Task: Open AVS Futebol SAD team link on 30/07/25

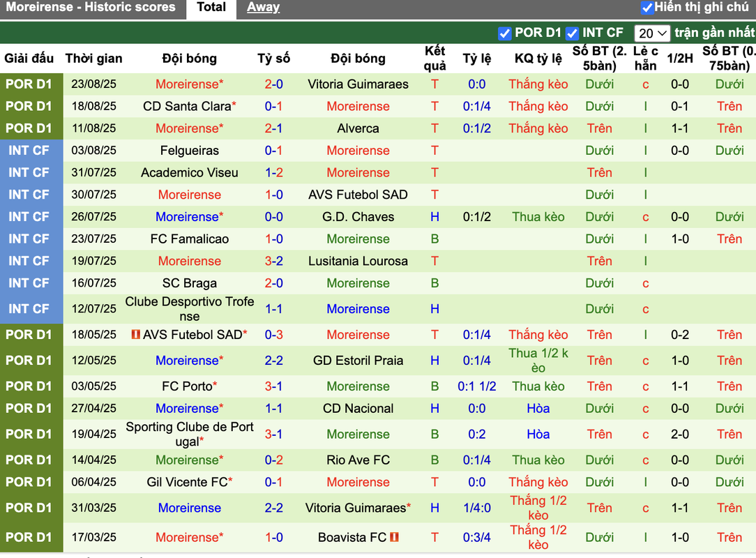Action: pyautogui.click(x=358, y=195)
